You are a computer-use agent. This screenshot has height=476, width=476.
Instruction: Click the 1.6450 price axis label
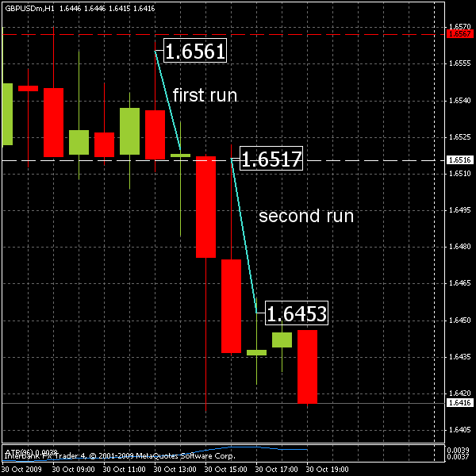tap(459, 321)
